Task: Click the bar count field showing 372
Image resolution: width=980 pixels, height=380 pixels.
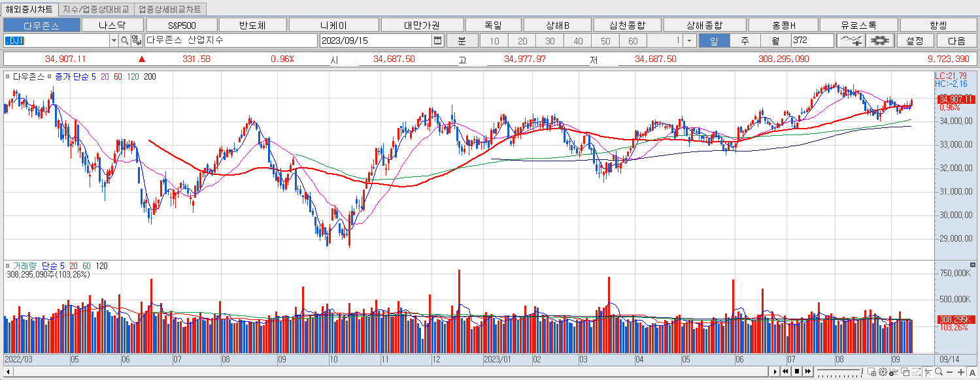Action: [813, 40]
